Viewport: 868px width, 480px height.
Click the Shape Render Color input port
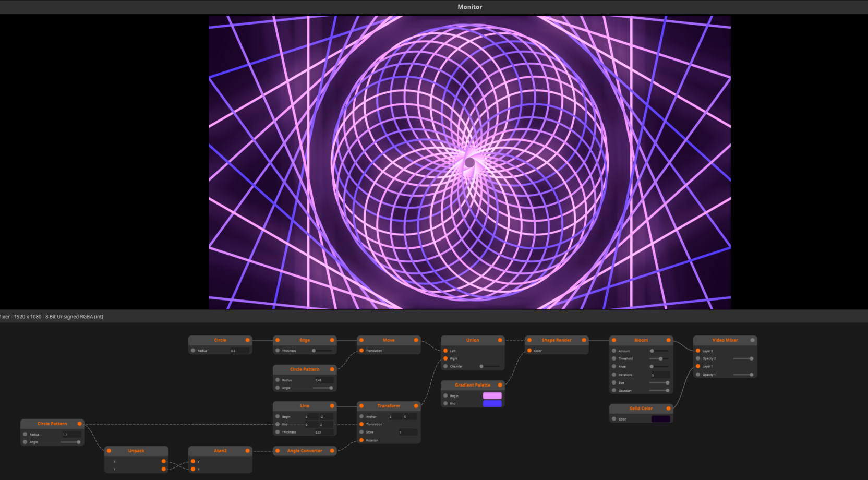point(529,351)
